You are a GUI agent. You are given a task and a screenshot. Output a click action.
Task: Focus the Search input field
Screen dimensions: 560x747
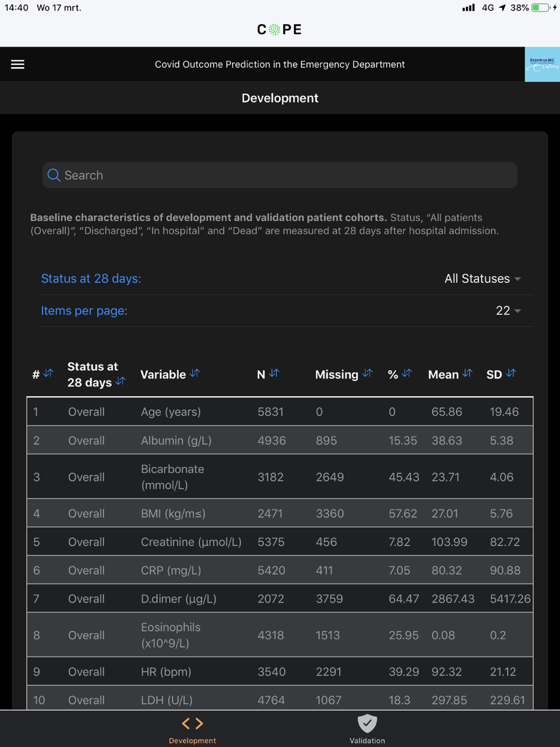coord(280,175)
